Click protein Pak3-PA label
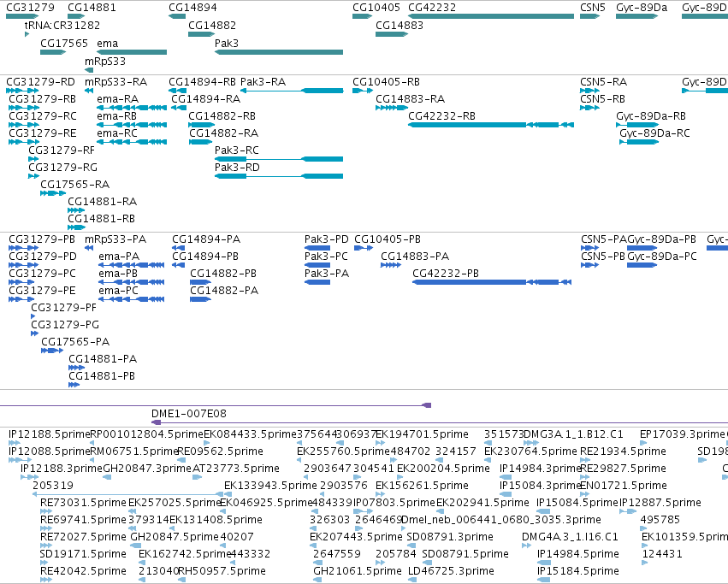Viewport: 728px width, 584px height. (x=327, y=273)
